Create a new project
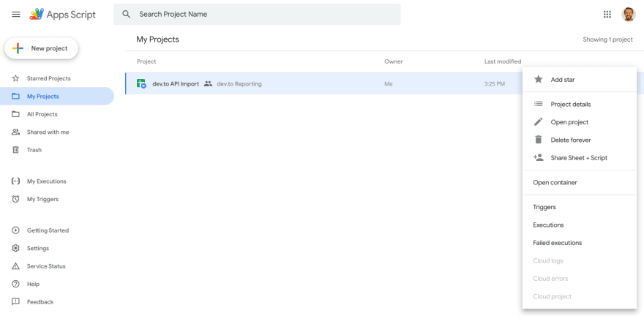The width and height of the screenshot is (644, 316). point(42,48)
